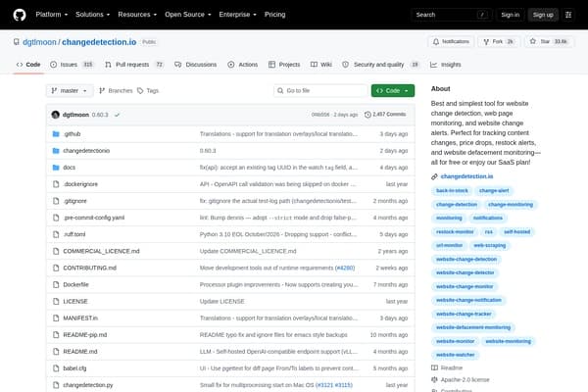
Task: Click the header menu icon next to Sign up
Action: pos(568,15)
